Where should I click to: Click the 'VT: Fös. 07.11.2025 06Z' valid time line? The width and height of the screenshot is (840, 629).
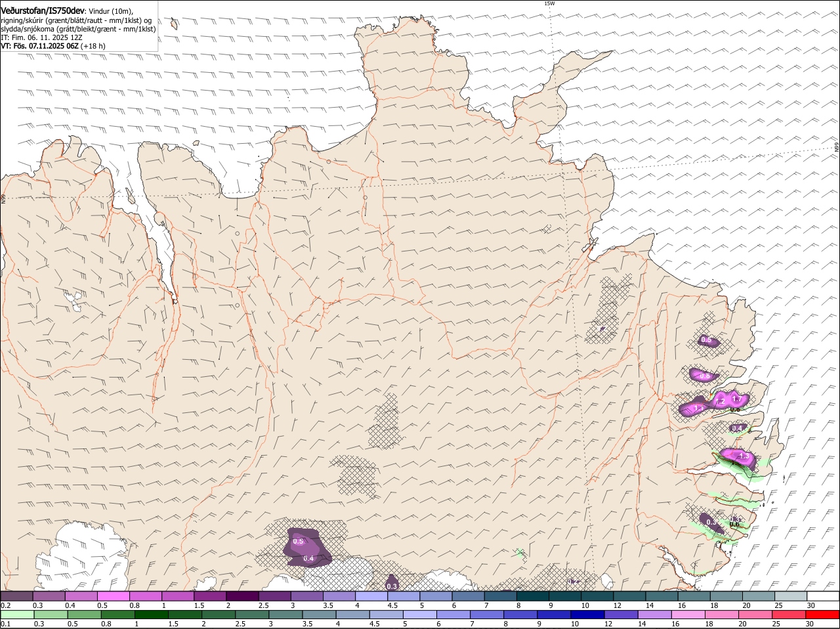click(x=39, y=46)
